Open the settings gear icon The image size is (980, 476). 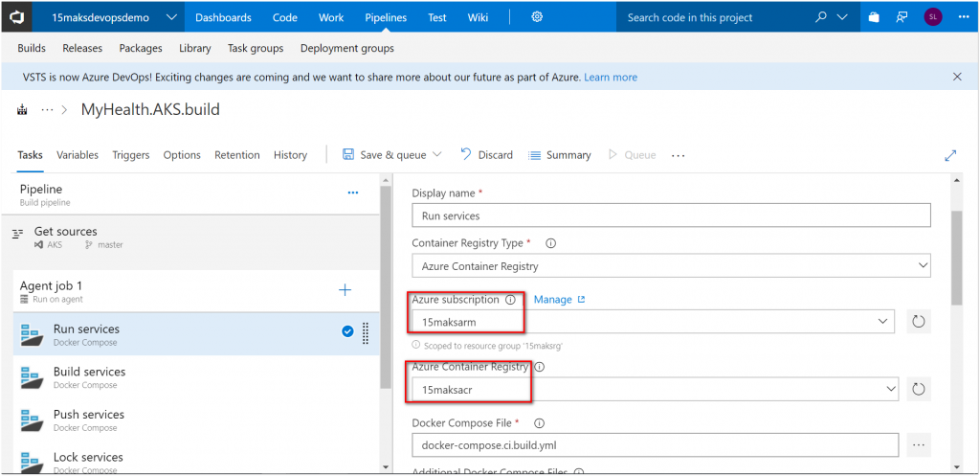pos(537,17)
